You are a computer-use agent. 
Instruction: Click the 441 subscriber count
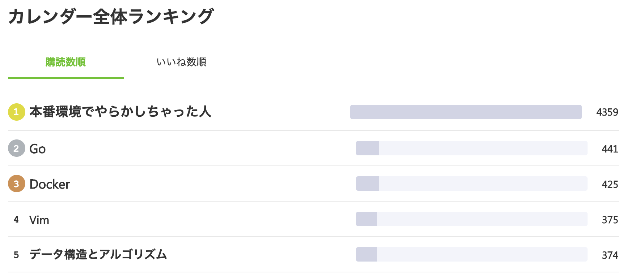pyautogui.click(x=610, y=149)
